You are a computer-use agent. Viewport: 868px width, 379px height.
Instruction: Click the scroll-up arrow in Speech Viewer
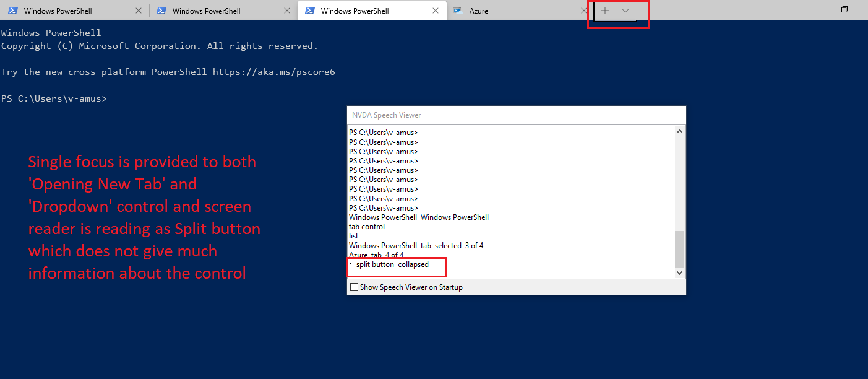(x=679, y=131)
